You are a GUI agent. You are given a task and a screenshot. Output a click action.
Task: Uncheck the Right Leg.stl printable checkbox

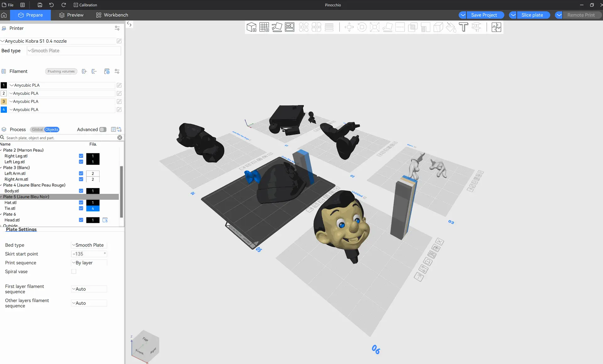[x=81, y=156]
